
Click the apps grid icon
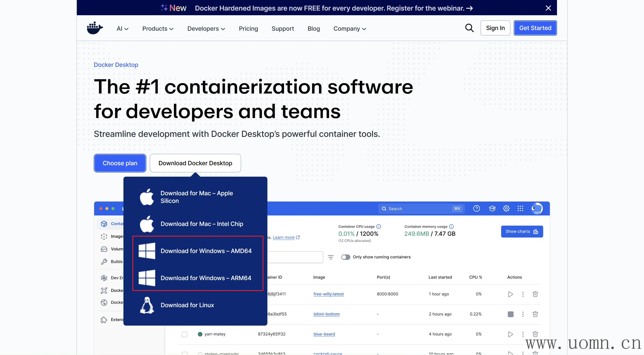coord(520,208)
